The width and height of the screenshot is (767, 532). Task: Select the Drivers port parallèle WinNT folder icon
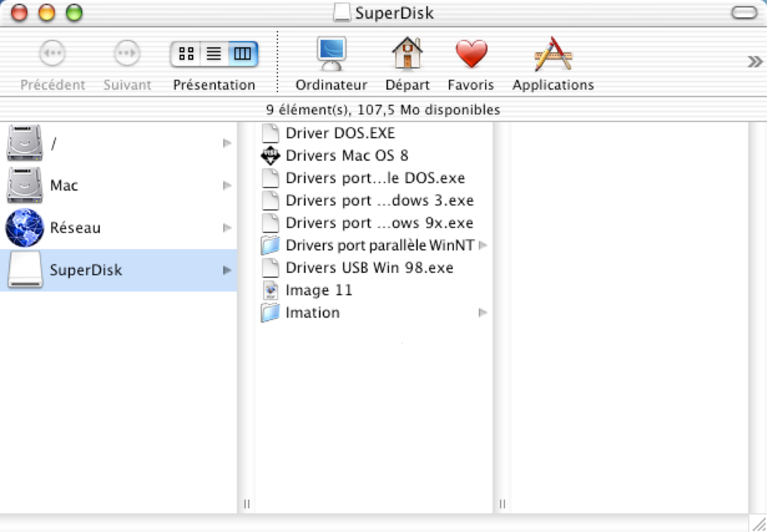(x=270, y=246)
